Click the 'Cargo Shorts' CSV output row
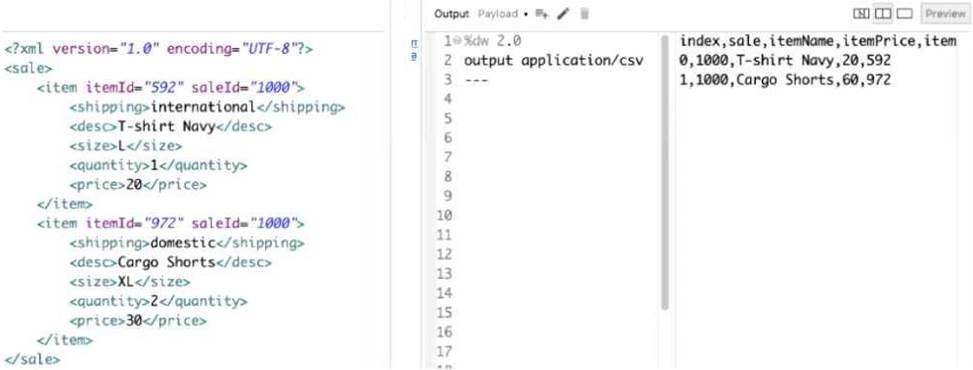This screenshot has width=973, height=370. point(785,80)
